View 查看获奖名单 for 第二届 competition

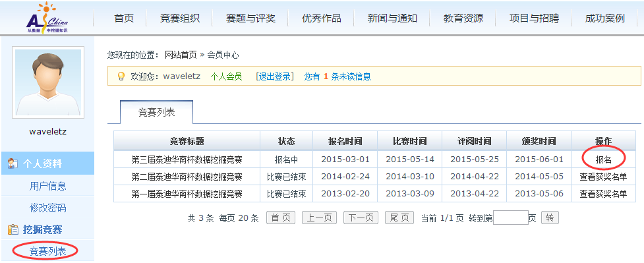pyautogui.click(x=603, y=177)
